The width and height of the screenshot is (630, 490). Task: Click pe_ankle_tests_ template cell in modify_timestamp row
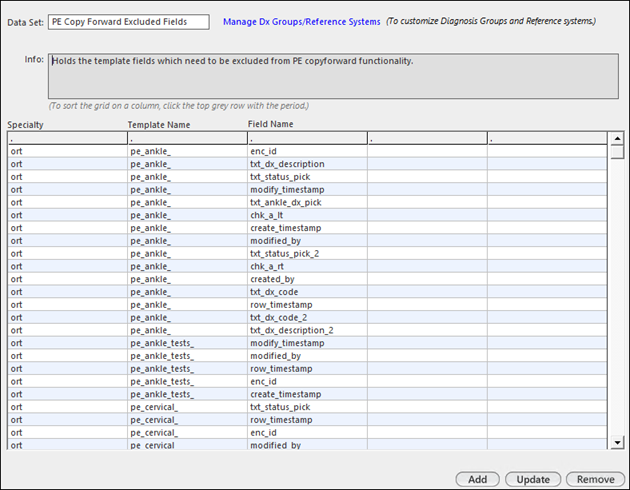tap(187, 343)
